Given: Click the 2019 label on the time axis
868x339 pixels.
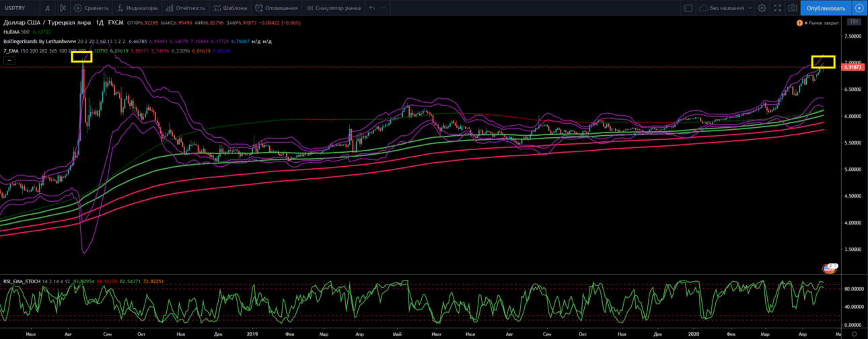Looking at the screenshot, I should pyautogui.click(x=252, y=333).
